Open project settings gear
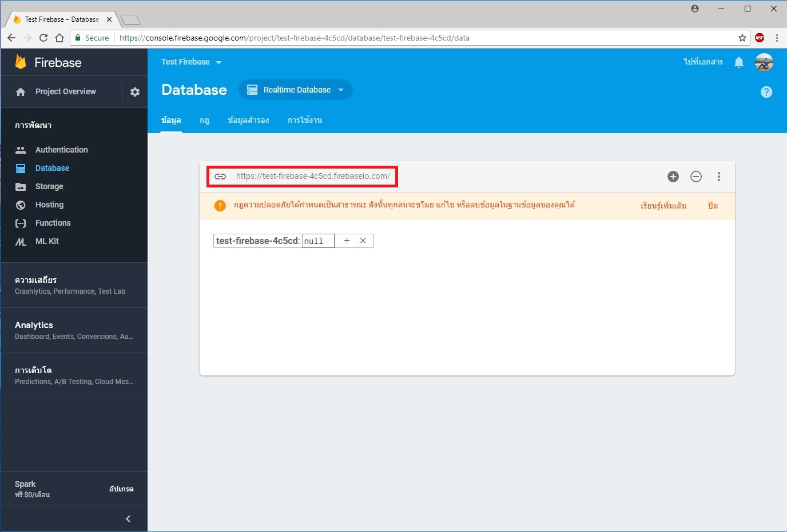787x532 pixels. 134,91
